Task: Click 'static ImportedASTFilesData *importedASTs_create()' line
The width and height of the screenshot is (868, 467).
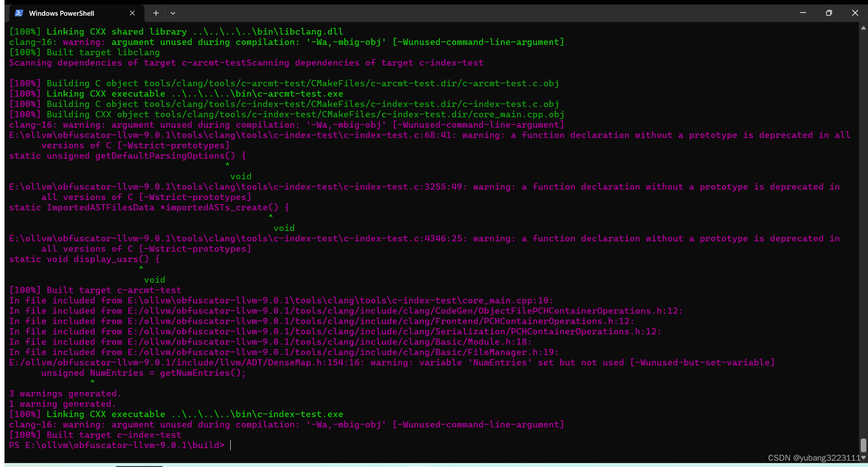Action: tap(149, 208)
